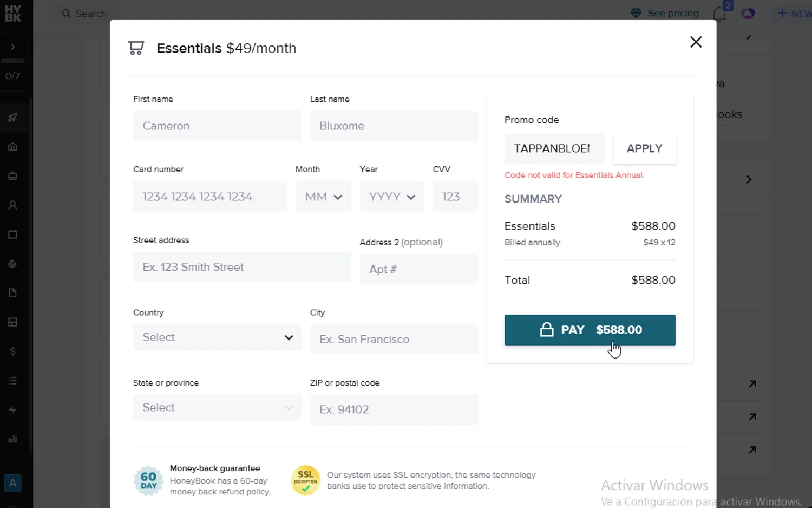Click the PAY $588.00 button
812x508 pixels.
pyautogui.click(x=590, y=330)
